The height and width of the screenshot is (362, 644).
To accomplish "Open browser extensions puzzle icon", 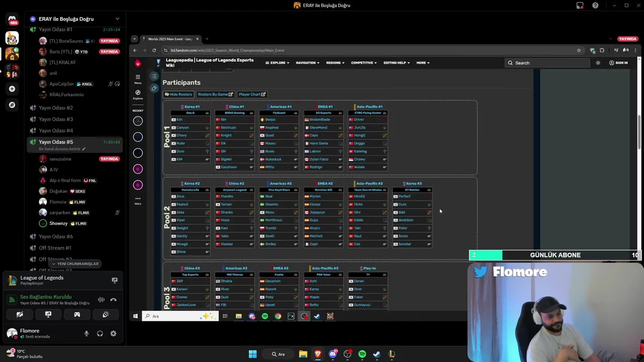I will point(602,50).
